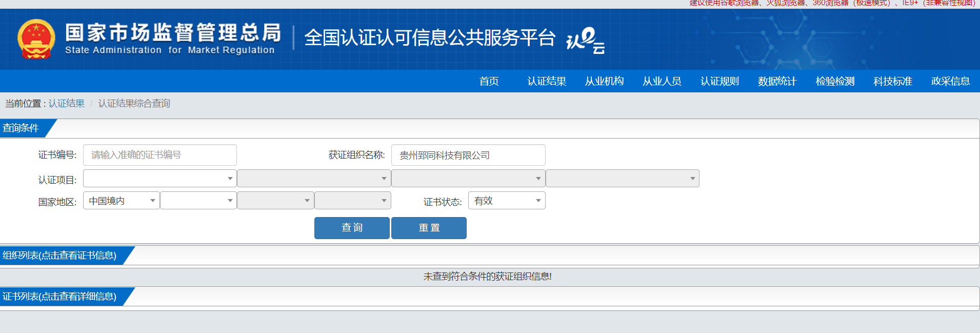This screenshot has width=980, height=333.
Task: Click the national emblem logo
Action: (x=36, y=39)
